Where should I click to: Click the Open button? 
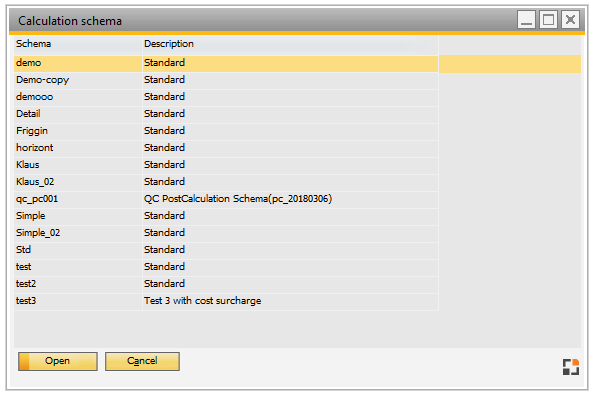pyautogui.click(x=58, y=361)
